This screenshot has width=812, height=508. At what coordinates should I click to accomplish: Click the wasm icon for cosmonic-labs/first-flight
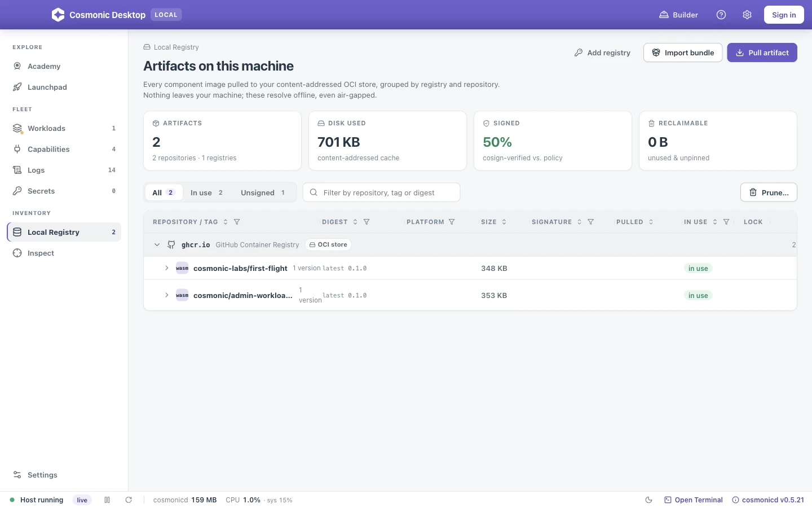[182, 268]
